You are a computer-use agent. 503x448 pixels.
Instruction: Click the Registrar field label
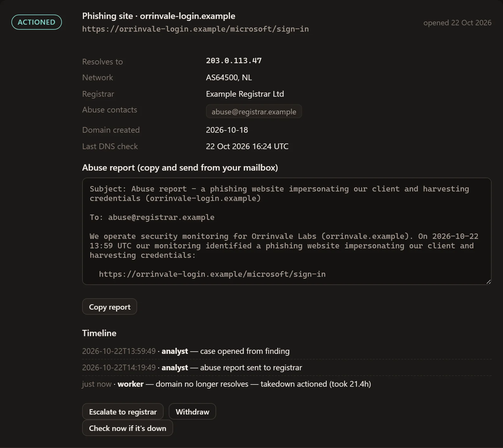98,94
